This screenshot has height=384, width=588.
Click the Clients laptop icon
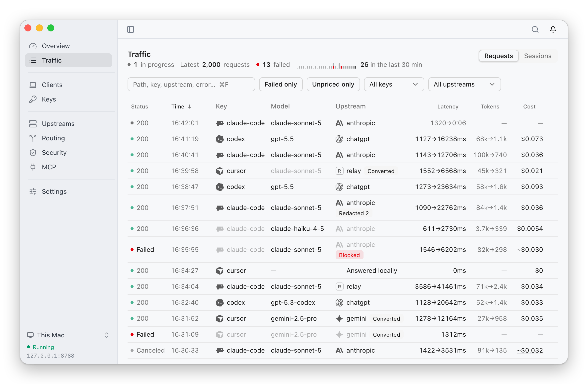pyautogui.click(x=33, y=85)
